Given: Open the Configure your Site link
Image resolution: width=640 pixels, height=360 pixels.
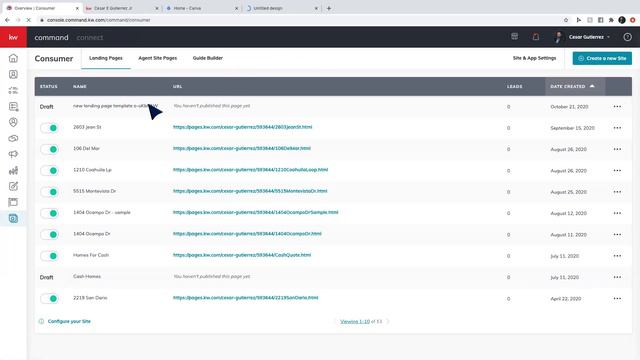Looking at the screenshot, I should 69,321.
